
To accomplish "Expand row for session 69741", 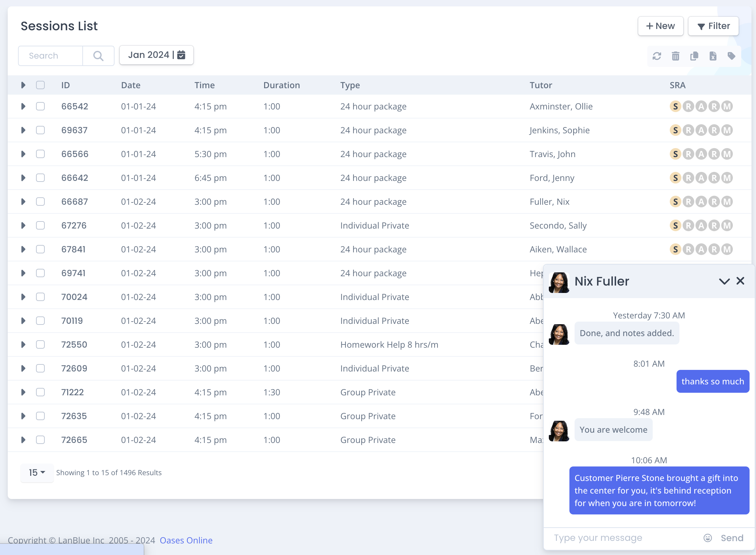I will (x=23, y=273).
